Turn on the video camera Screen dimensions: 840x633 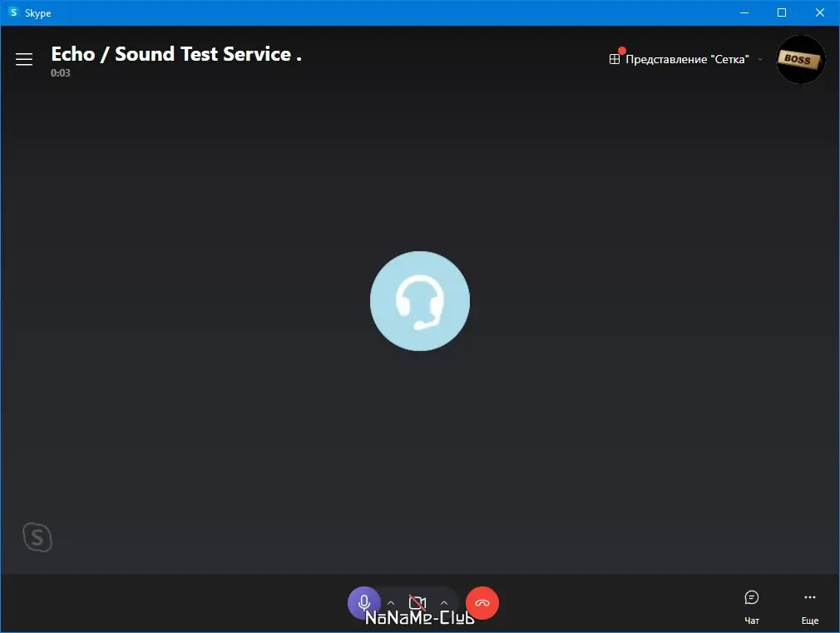(418, 603)
